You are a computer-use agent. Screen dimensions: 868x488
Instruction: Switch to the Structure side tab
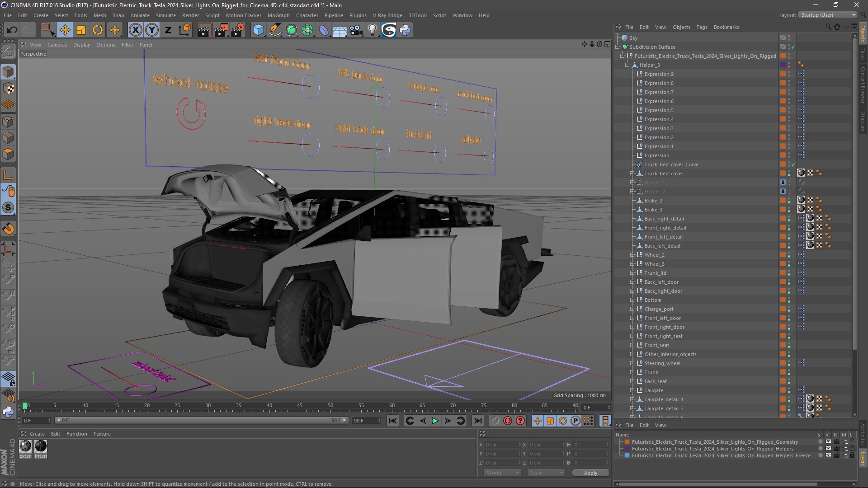click(863, 121)
